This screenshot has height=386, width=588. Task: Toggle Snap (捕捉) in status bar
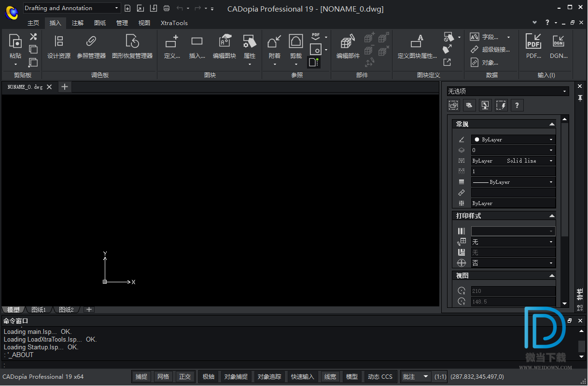tap(141, 377)
